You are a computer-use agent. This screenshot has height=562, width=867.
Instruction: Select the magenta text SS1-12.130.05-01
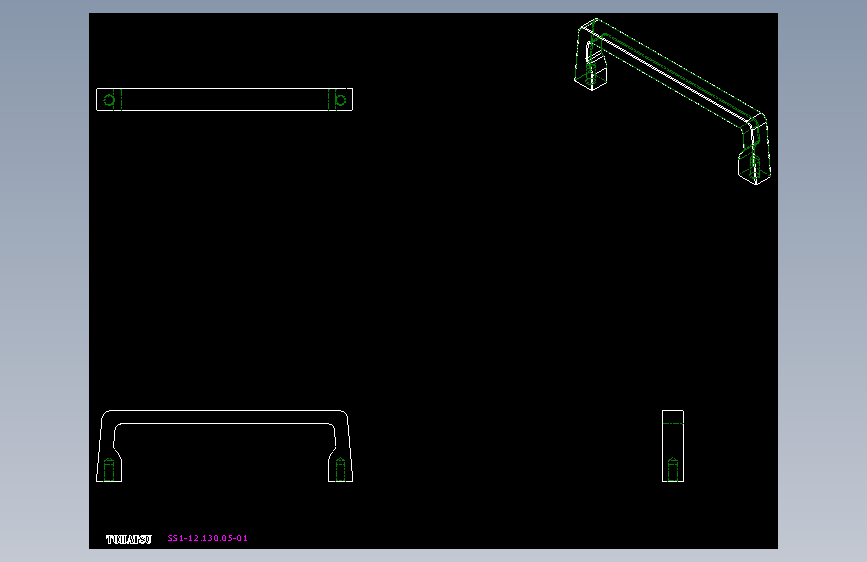pos(207,538)
